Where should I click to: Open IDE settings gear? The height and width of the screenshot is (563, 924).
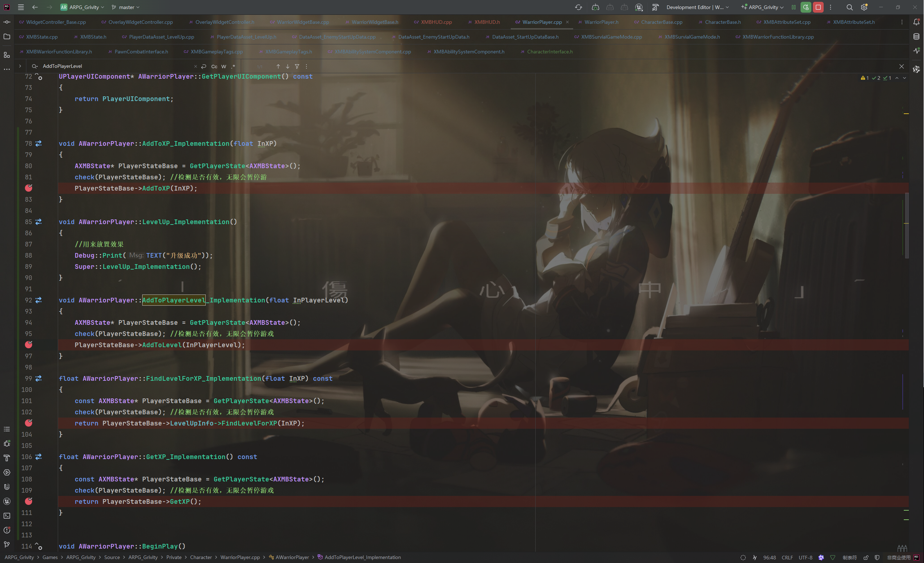pos(864,7)
